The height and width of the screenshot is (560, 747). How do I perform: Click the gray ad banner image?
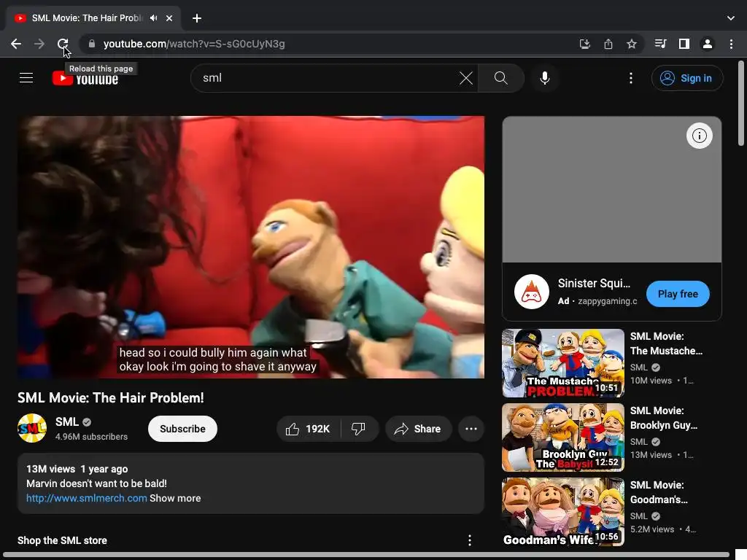coord(612,190)
